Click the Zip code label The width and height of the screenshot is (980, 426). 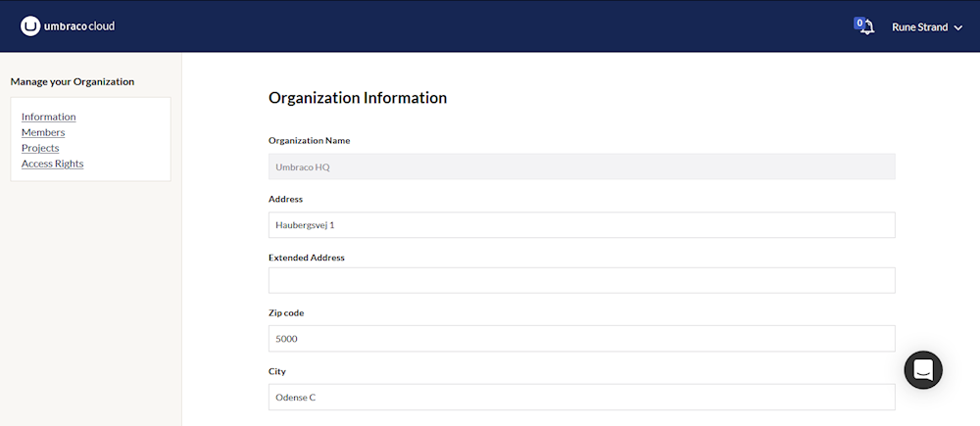click(286, 313)
